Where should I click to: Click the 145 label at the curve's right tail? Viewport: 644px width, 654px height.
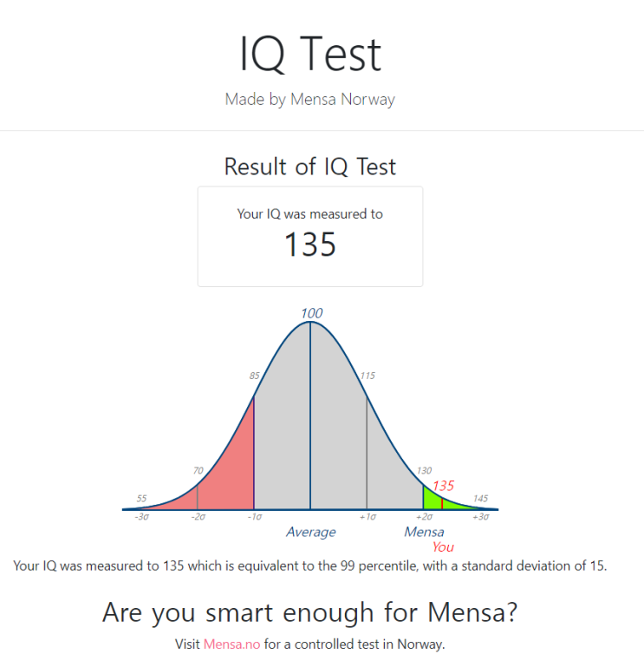(x=480, y=499)
